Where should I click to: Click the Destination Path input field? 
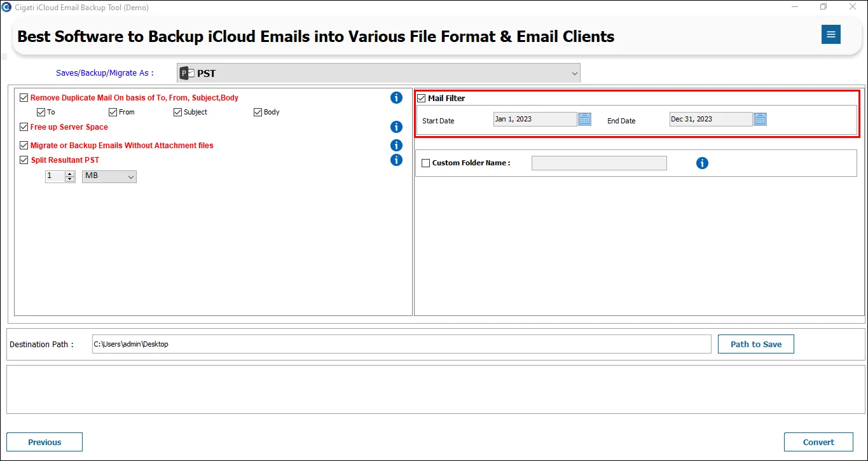pos(401,344)
